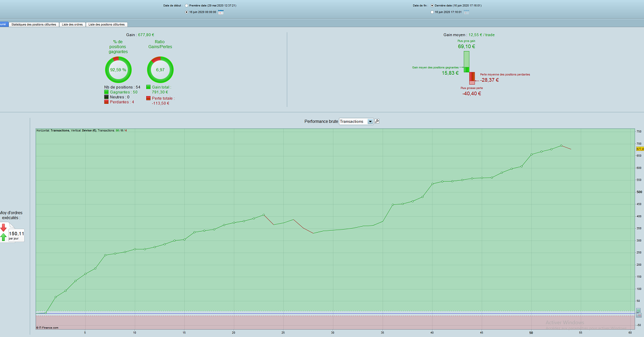Open the end date calendar picker
The image size is (644, 337).
pos(467,12)
